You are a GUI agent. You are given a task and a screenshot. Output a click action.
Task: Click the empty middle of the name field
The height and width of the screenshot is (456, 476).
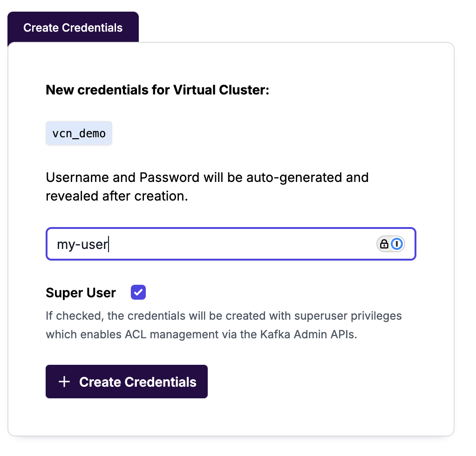click(233, 244)
